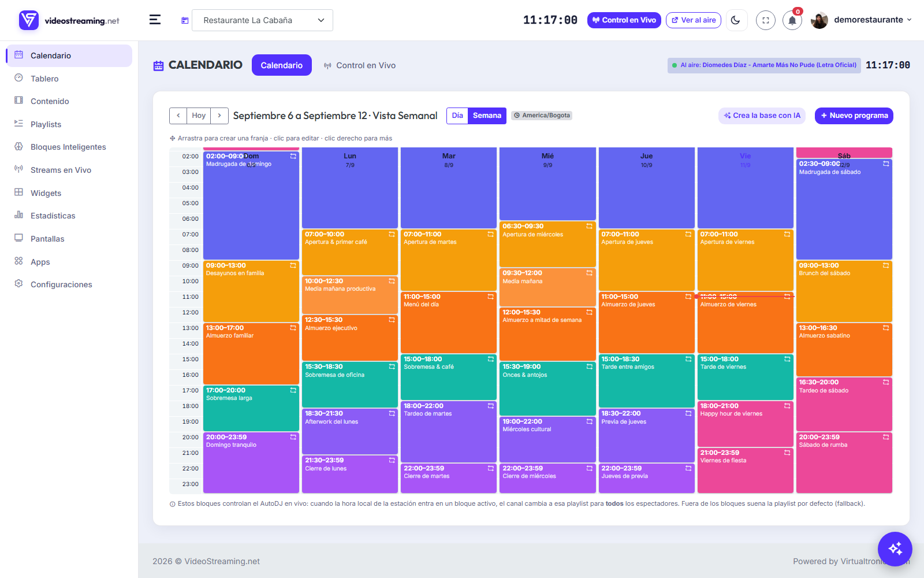
Task: Toggle the hamburger sidebar menu
Action: pyautogui.click(x=155, y=20)
